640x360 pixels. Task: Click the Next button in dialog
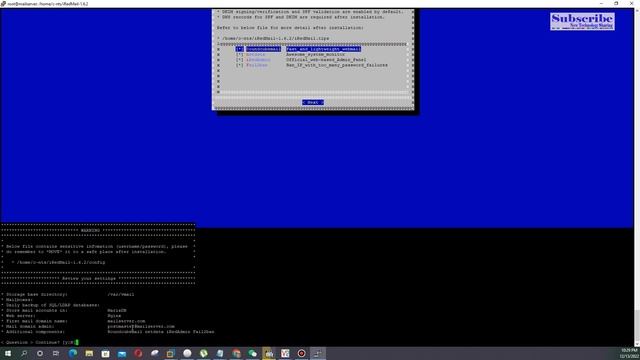(x=313, y=102)
